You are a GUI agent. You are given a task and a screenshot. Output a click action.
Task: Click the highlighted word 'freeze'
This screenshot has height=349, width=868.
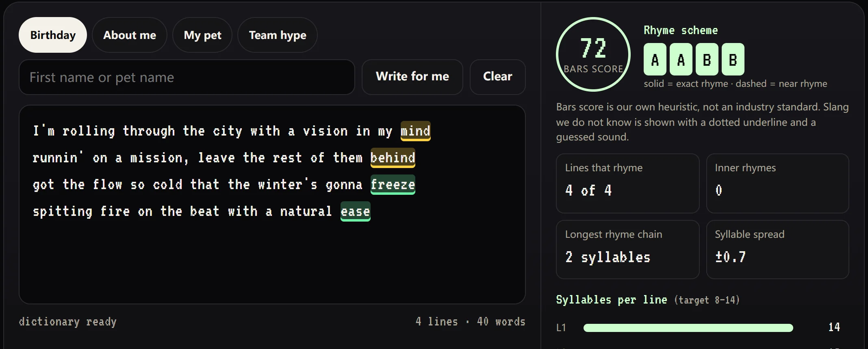(393, 185)
